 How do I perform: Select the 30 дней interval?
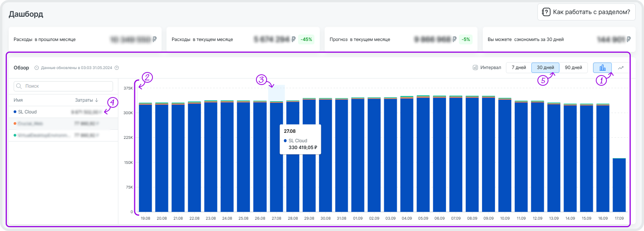(x=545, y=68)
